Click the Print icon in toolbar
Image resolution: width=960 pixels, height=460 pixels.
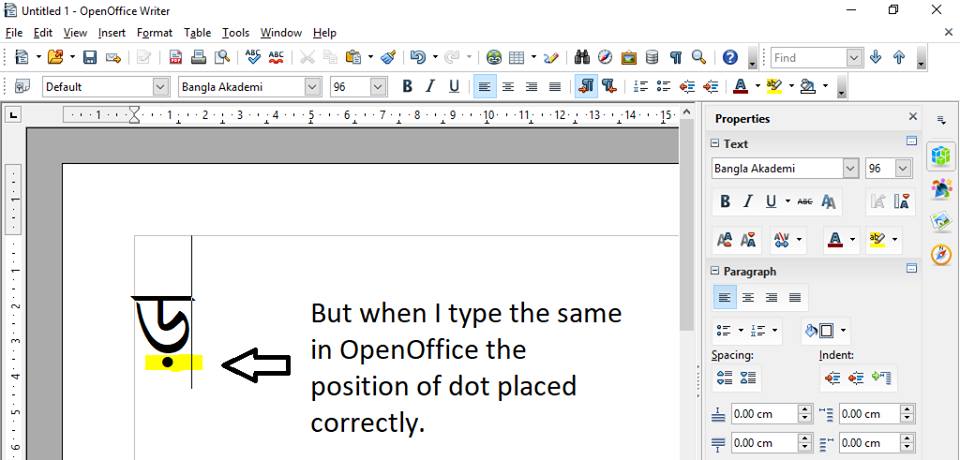198,58
